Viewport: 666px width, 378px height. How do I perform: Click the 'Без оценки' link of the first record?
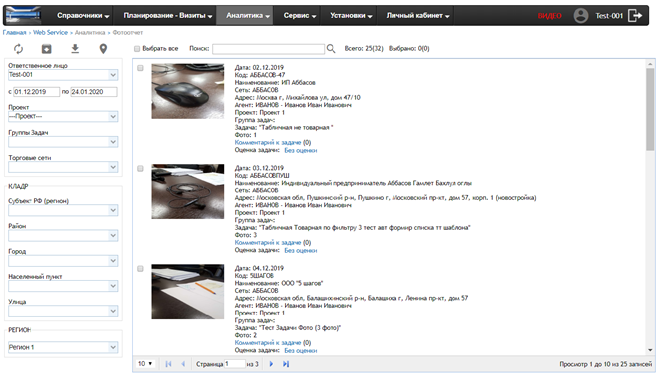coord(301,150)
